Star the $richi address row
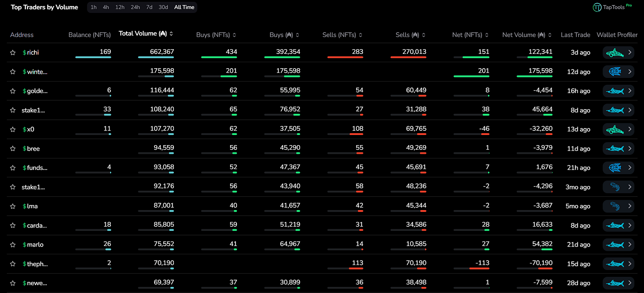 point(13,53)
